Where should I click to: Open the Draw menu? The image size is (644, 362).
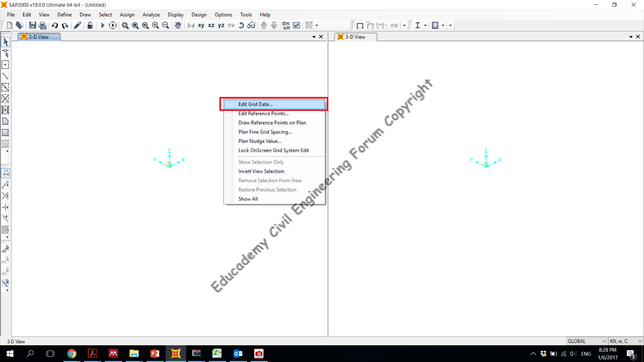tap(85, 15)
